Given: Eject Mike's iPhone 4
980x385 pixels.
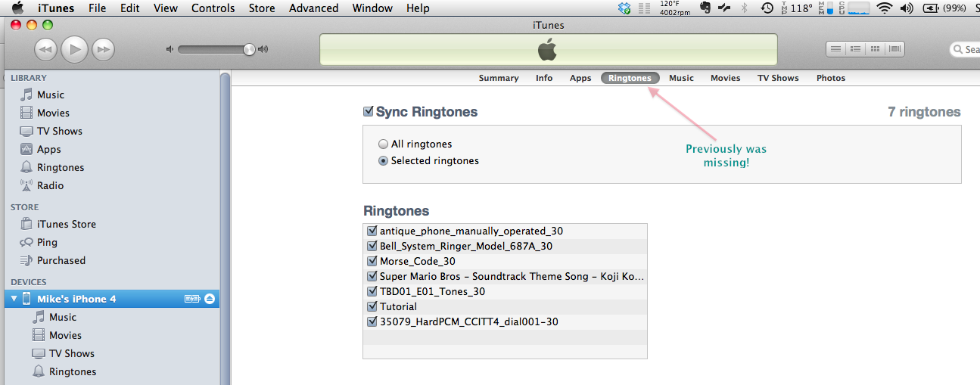Looking at the screenshot, I should click(210, 299).
